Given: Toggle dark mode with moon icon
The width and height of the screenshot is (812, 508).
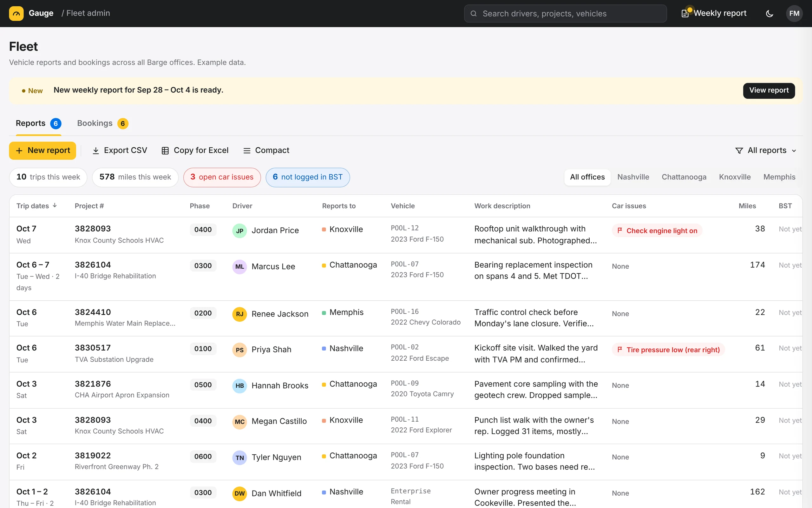Looking at the screenshot, I should coord(769,13).
